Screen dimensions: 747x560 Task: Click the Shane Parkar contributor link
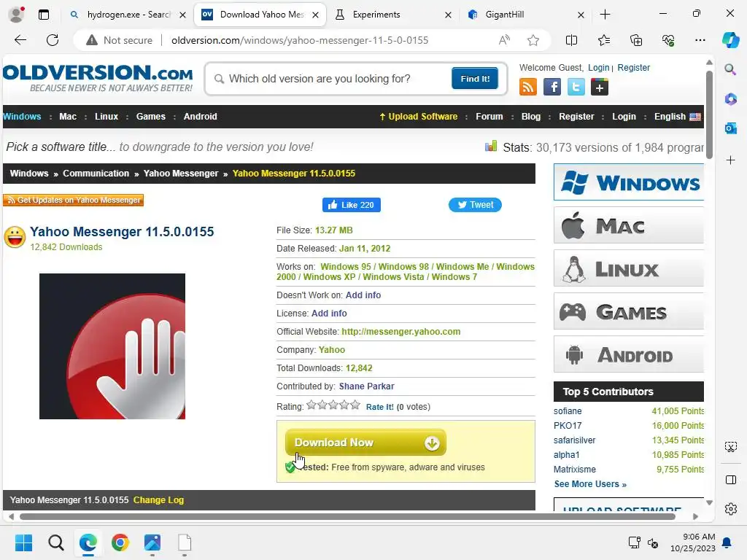click(x=366, y=386)
